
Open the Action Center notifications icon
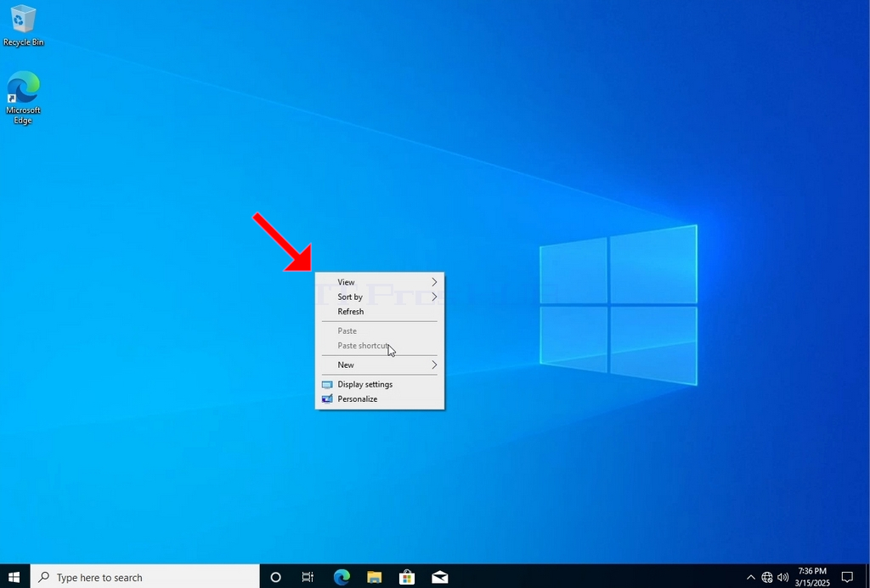coord(847,577)
